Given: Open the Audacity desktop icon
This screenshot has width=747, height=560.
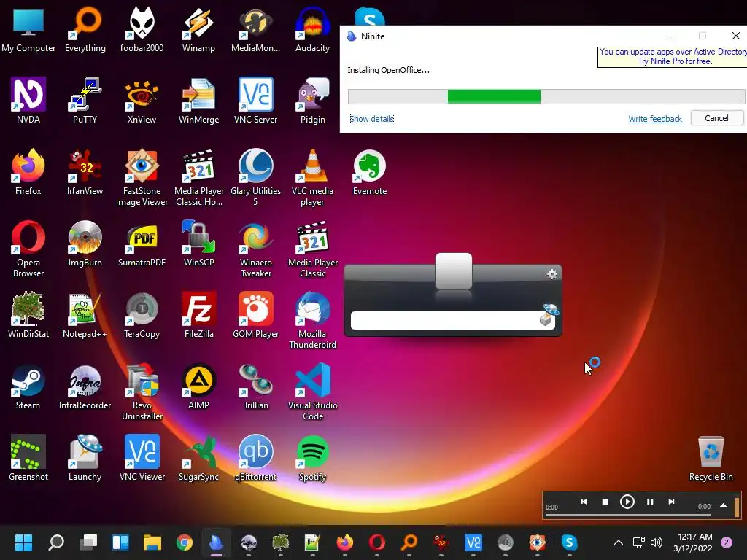Looking at the screenshot, I should [312, 29].
